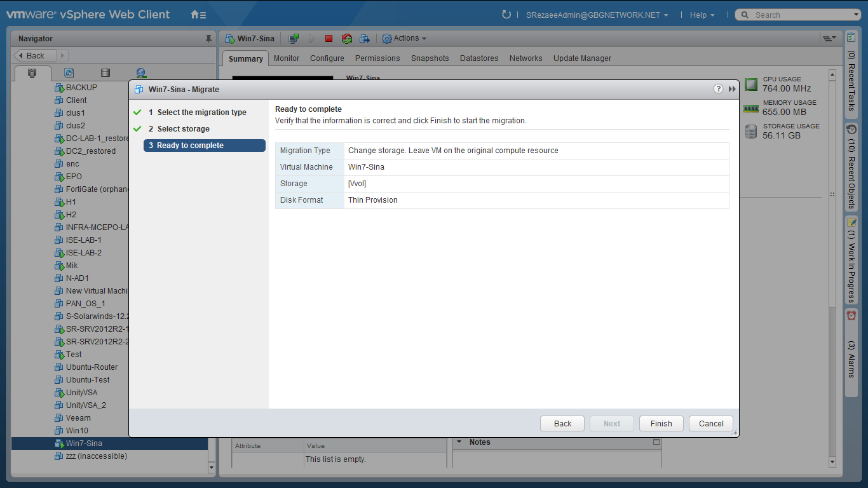Image resolution: width=868 pixels, height=488 pixels.
Task: Maximize the Notes panel icon
Action: [x=656, y=442]
